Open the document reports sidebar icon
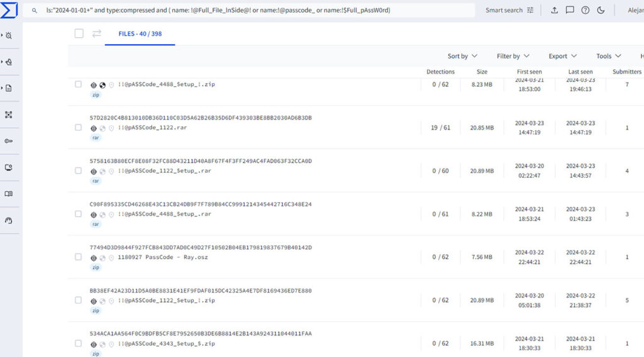This screenshot has width=644, height=357. pyautogui.click(x=9, y=88)
